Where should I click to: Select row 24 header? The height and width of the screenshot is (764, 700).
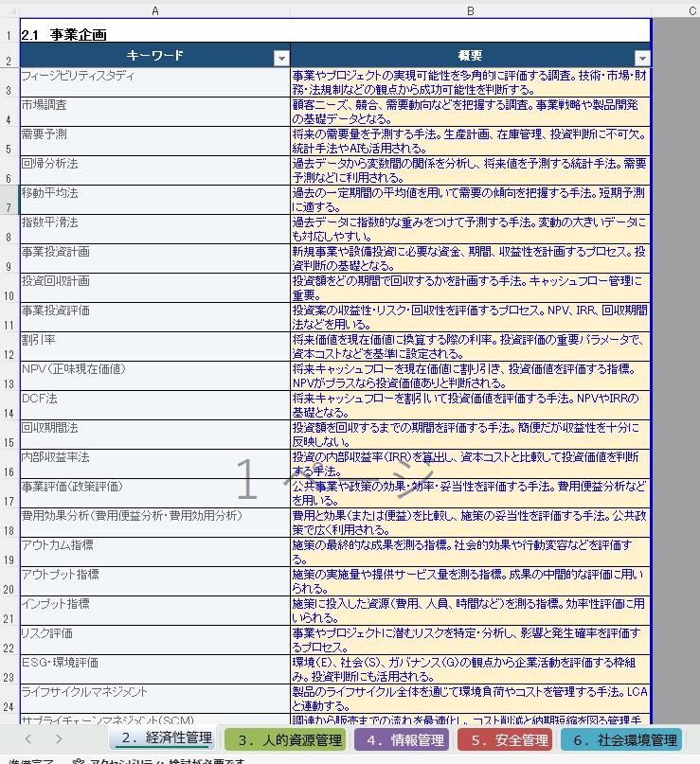pos(9,699)
